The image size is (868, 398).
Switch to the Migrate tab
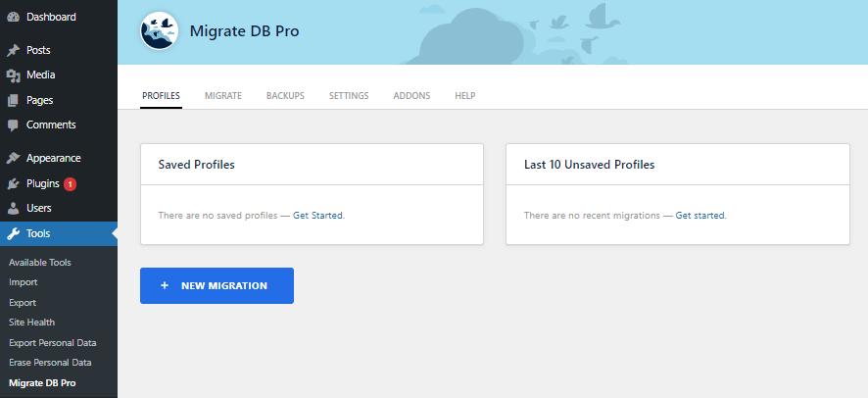(x=223, y=96)
